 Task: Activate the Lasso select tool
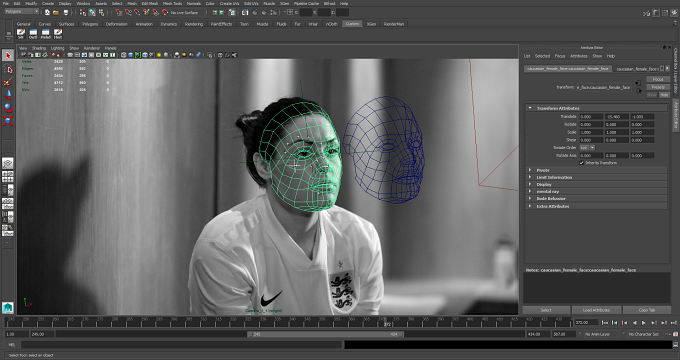[8, 69]
